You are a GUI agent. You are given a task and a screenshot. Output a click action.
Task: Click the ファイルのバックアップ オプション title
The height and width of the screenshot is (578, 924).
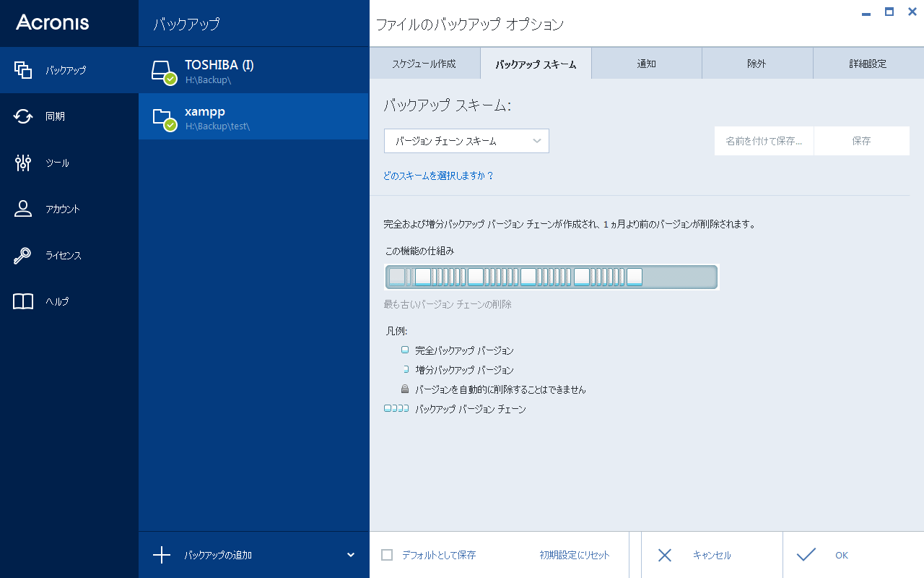pyautogui.click(x=470, y=24)
